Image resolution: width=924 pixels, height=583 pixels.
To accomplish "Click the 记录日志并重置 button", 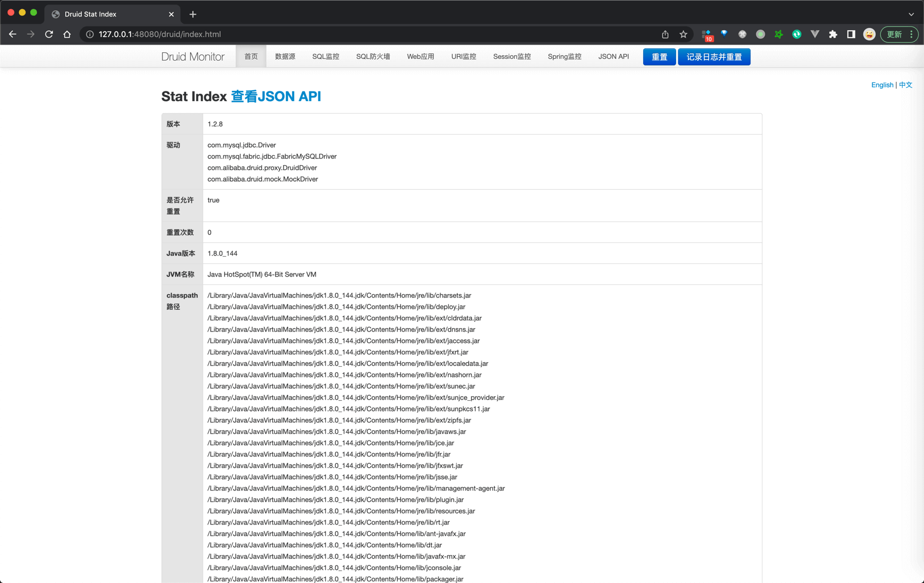I will (714, 57).
